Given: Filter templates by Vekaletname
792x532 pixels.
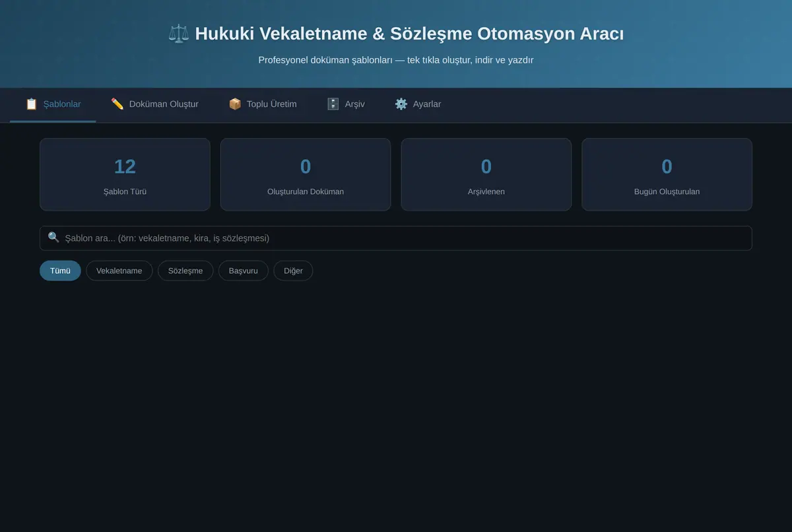Looking at the screenshot, I should click(119, 271).
